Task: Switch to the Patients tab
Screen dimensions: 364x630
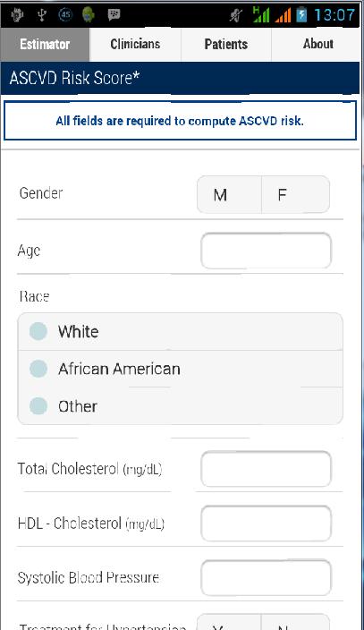Action: pos(226,44)
